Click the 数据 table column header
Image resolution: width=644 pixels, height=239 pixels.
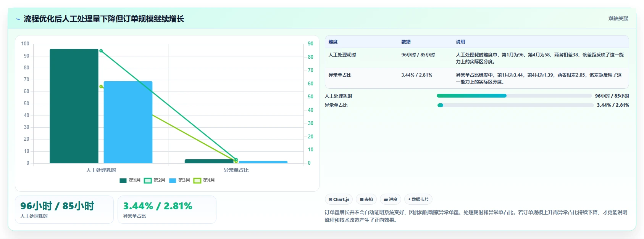coord(406,42)
